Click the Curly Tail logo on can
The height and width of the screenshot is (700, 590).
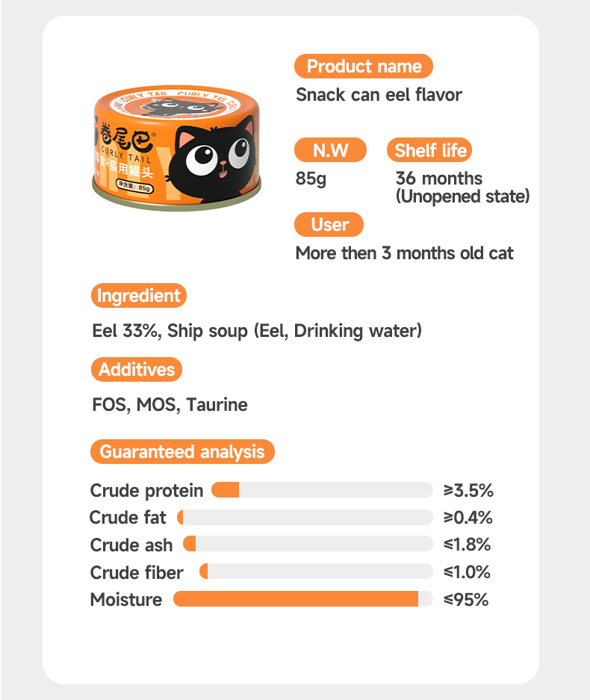coord(127,142)
